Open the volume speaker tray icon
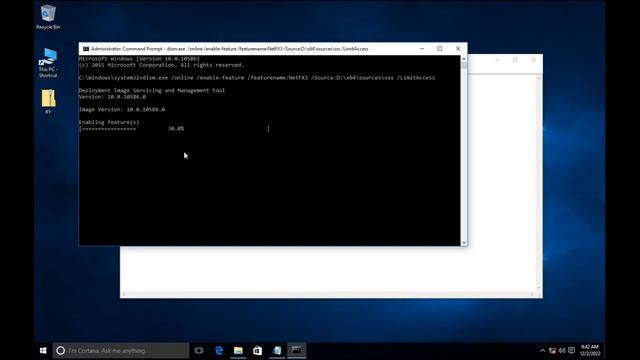Screen dimensions: 640x360 click(562, 351)
